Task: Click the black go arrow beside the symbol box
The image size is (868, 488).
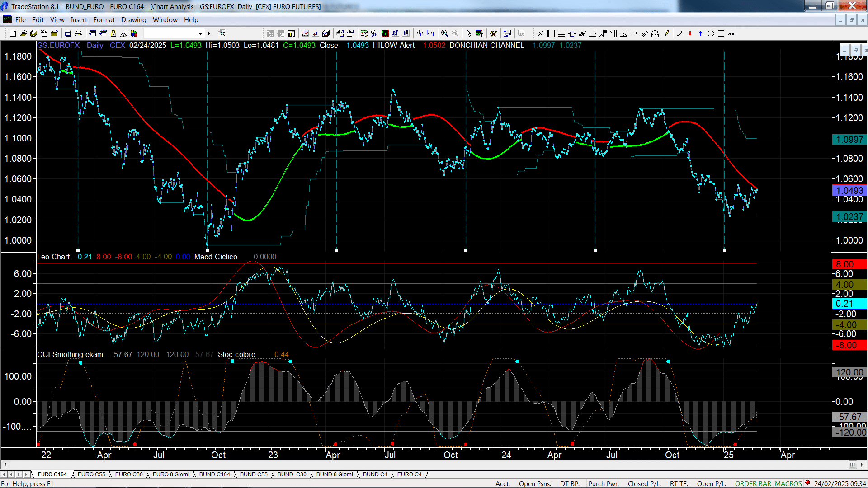Action: (x=209, y=33)
